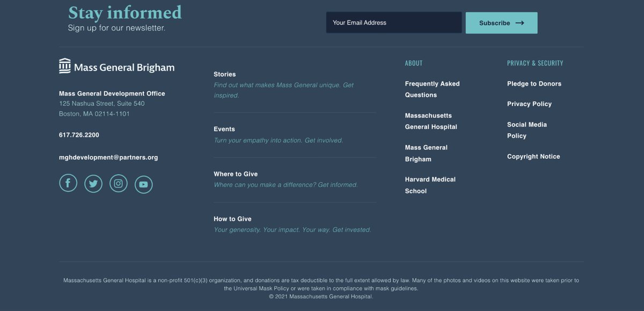Click the 617.726.2200 phone number
This screenshot has height=311, width=644.
(x=79, y=135)
